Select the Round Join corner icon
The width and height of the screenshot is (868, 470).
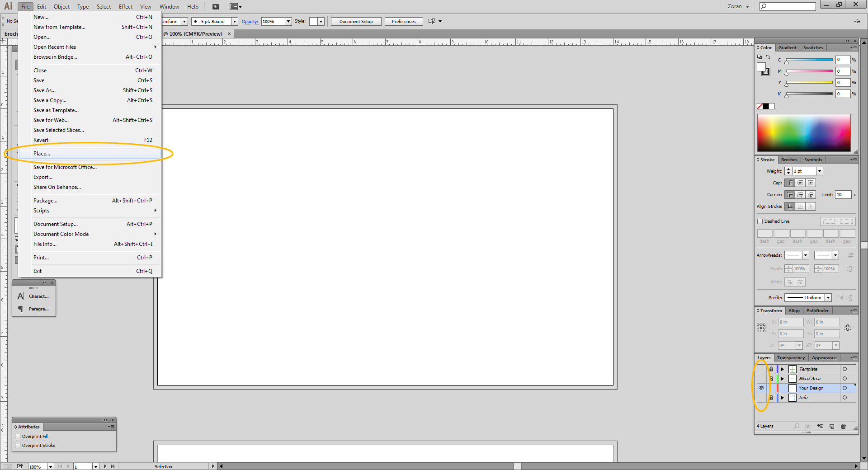[x=801, y=195]
